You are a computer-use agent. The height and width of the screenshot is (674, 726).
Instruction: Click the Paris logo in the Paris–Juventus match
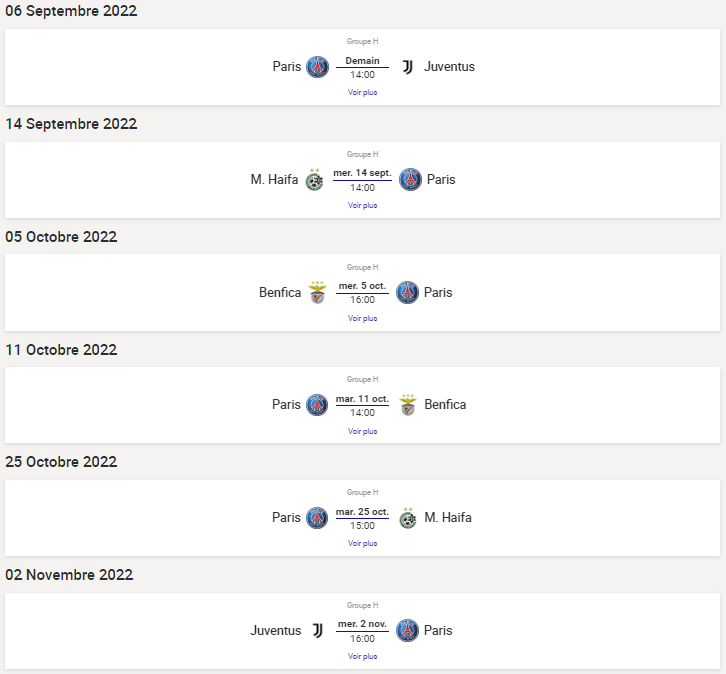(317, 67)
